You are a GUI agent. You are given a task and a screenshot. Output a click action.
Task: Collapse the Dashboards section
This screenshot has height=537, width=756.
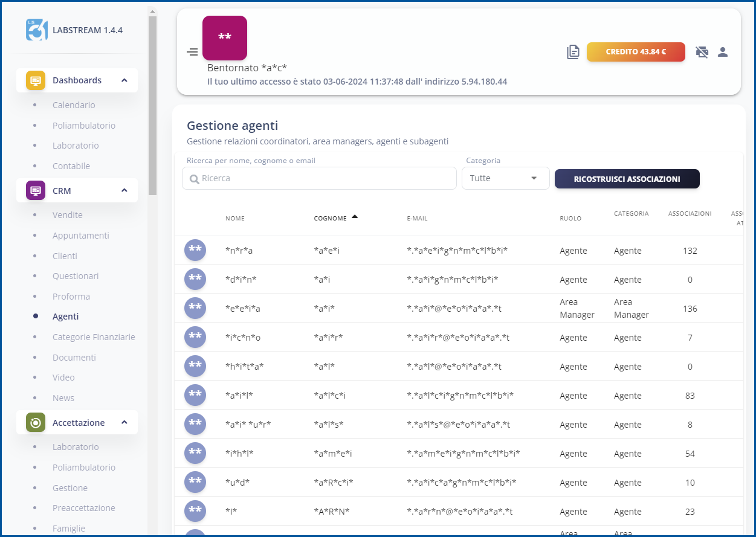point(124,80)
